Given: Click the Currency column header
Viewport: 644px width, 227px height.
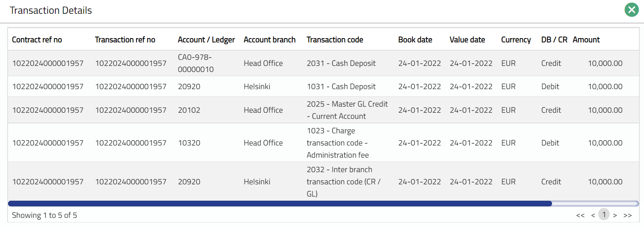Looking at the screenshot, I should pos(516,40).
